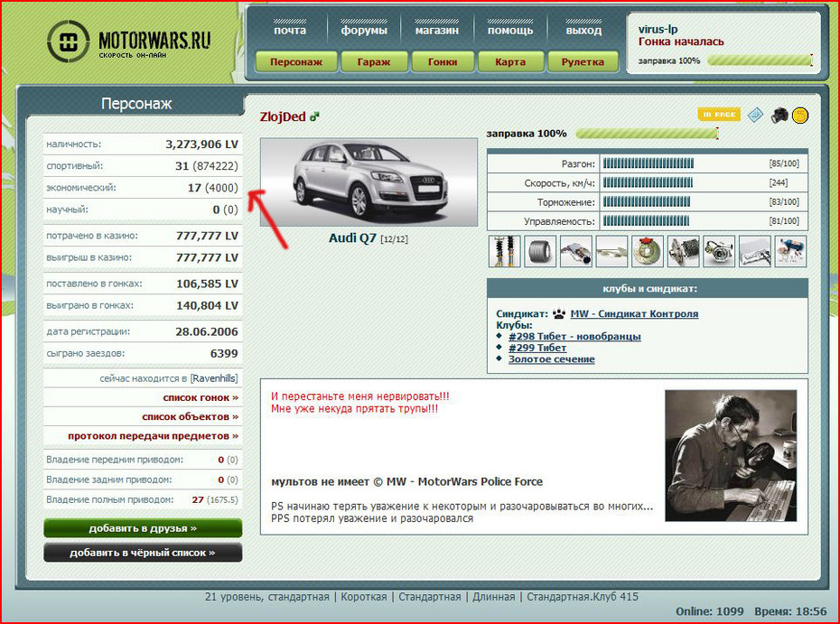Click the Скорость value [244]
Viewport: 840px width, 624px height.
click(778, 182)
